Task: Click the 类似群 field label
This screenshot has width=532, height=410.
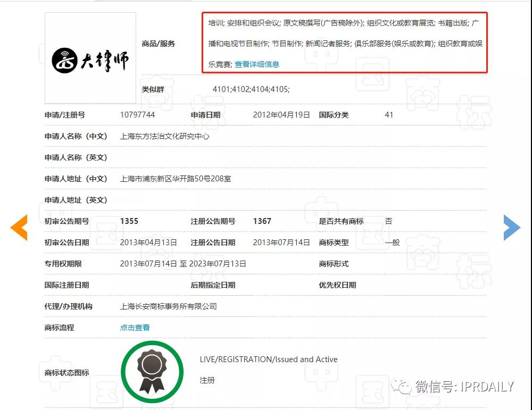Action: click(x=153, y=89)
